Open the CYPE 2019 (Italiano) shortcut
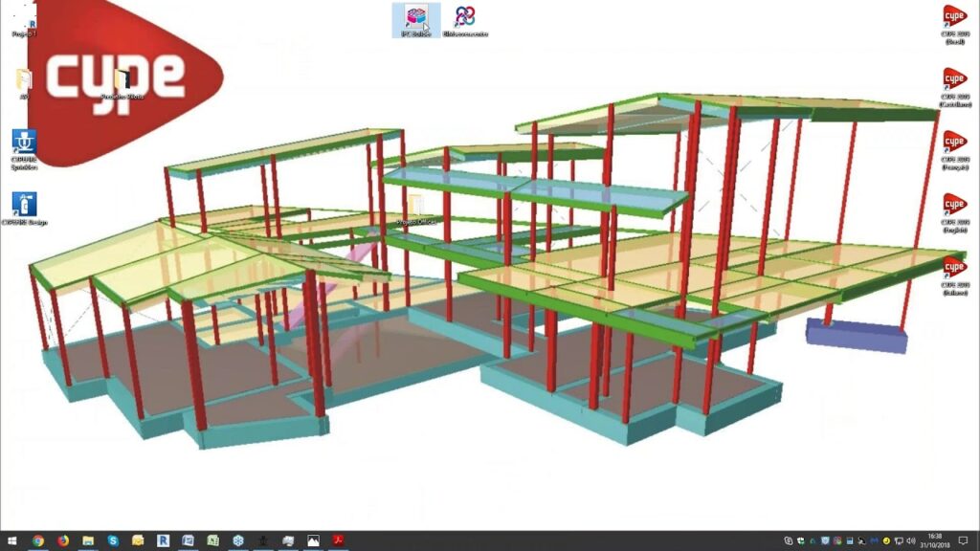980x551 pixels. coord(954,269)
